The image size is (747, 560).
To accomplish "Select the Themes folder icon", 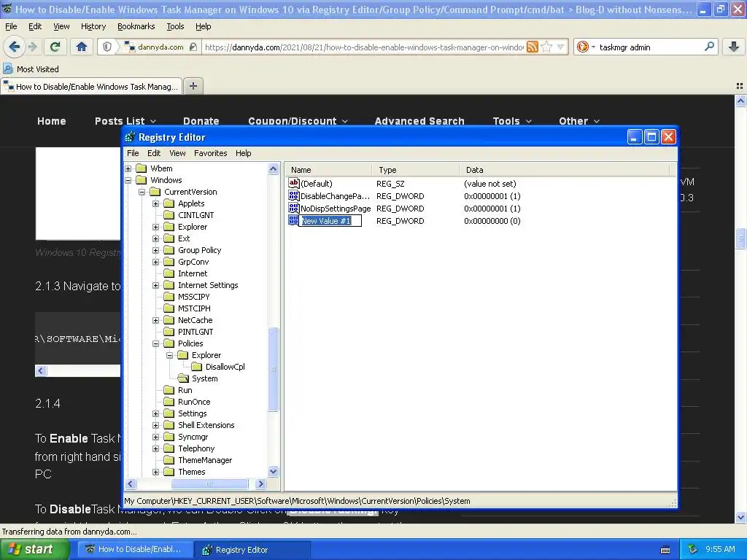I will [169, 472].
